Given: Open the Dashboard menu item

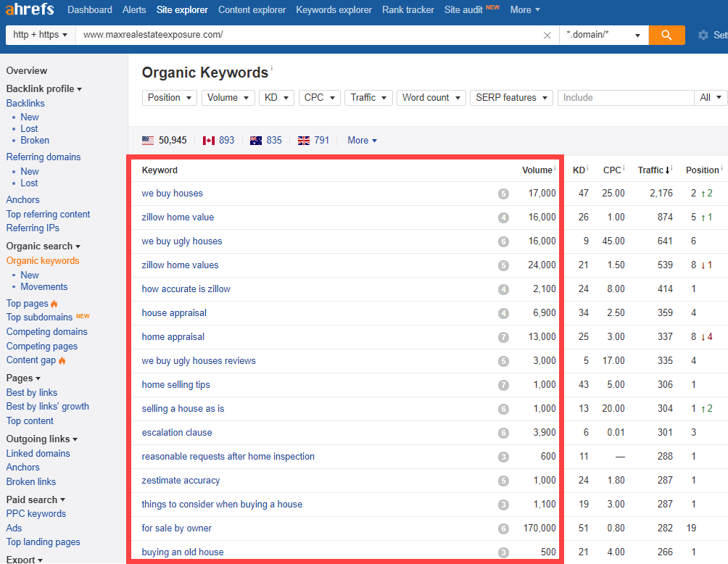Looking at the screenshot, I should (x=90, y=9).
